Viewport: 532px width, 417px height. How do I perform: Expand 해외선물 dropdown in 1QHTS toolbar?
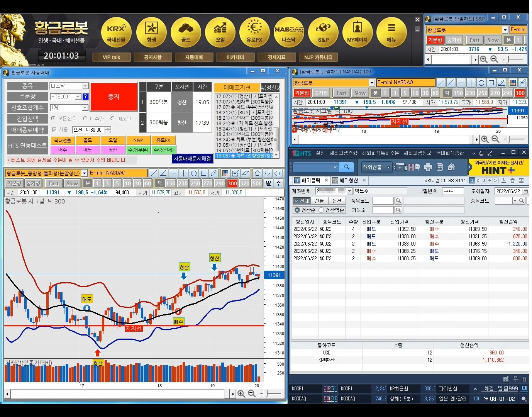click(x=388, y=167)
